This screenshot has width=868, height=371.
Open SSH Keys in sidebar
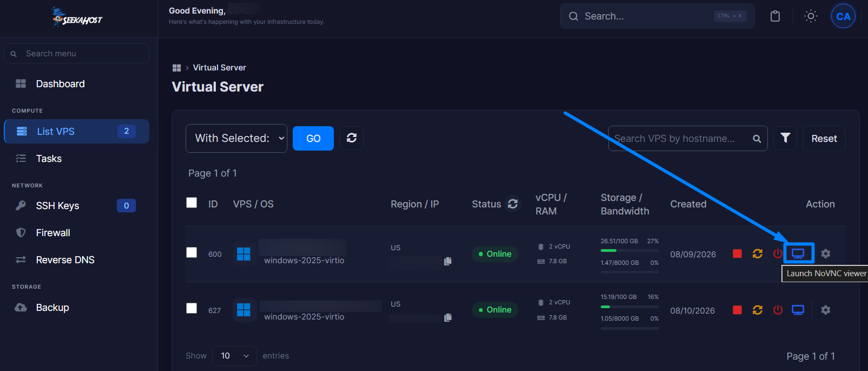click(76, 206)
